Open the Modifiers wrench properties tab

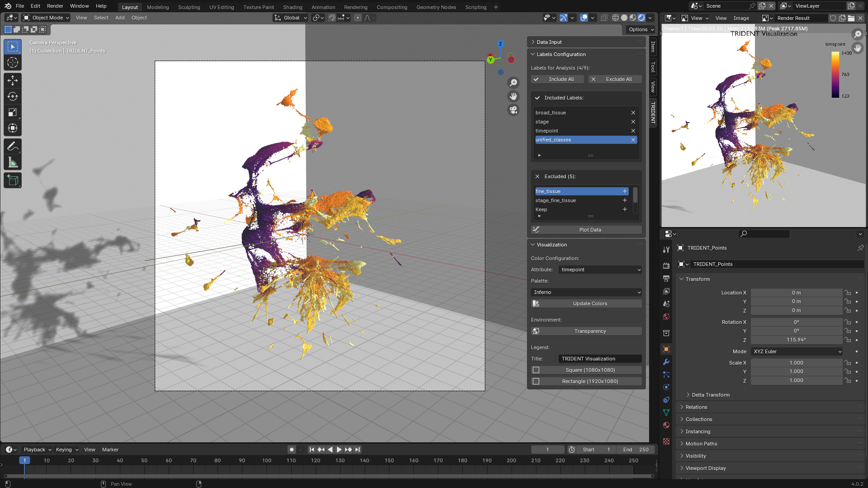tap(666, 362)
